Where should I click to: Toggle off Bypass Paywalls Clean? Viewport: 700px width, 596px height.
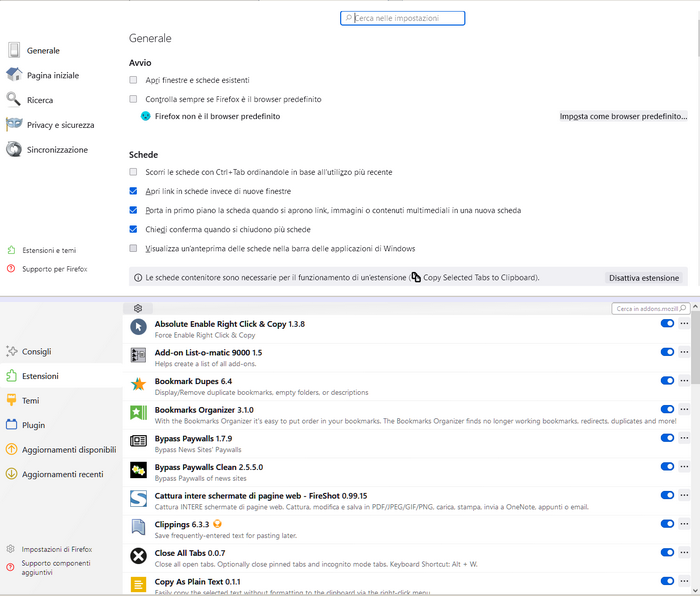click(667, 467)
